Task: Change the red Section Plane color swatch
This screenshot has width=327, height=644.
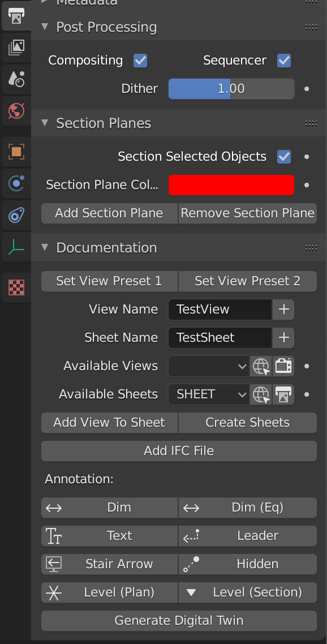Action: pyautogui.click(x=231, y=185)
